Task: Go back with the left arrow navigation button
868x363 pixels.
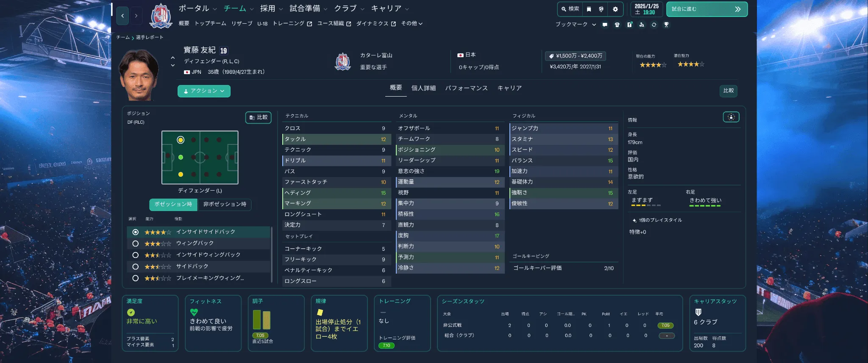Action: tap(122, 16)
